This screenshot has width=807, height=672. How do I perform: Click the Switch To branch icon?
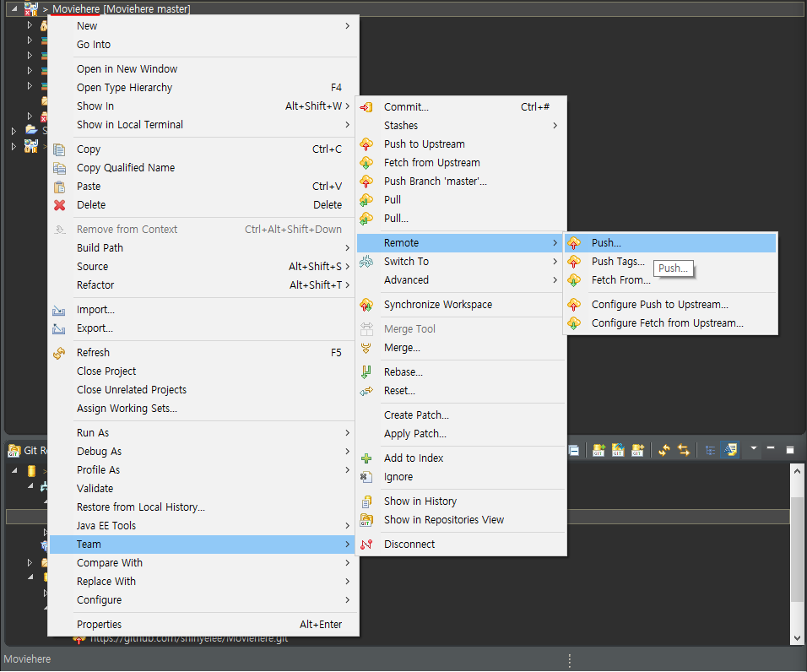tap(366, 262)
